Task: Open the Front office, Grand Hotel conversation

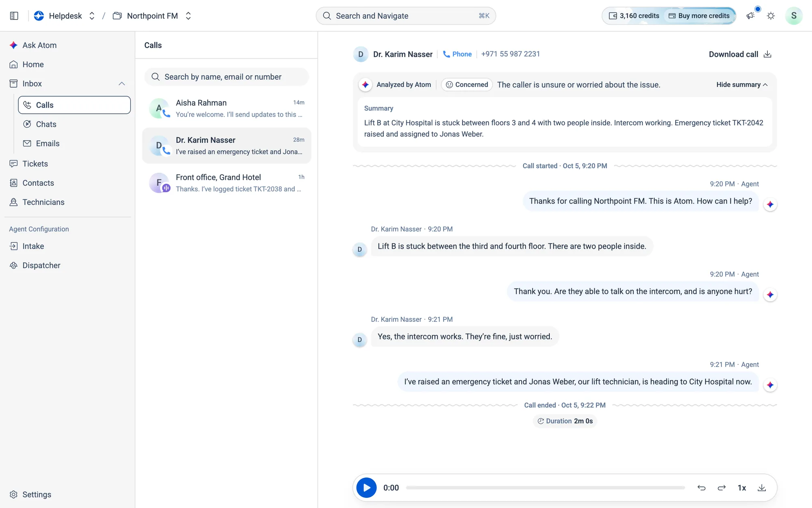Action: (x=227, y=183)
